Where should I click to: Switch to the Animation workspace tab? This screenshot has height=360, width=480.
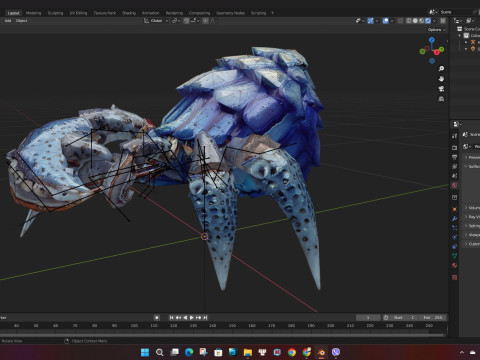click(151, 13)
